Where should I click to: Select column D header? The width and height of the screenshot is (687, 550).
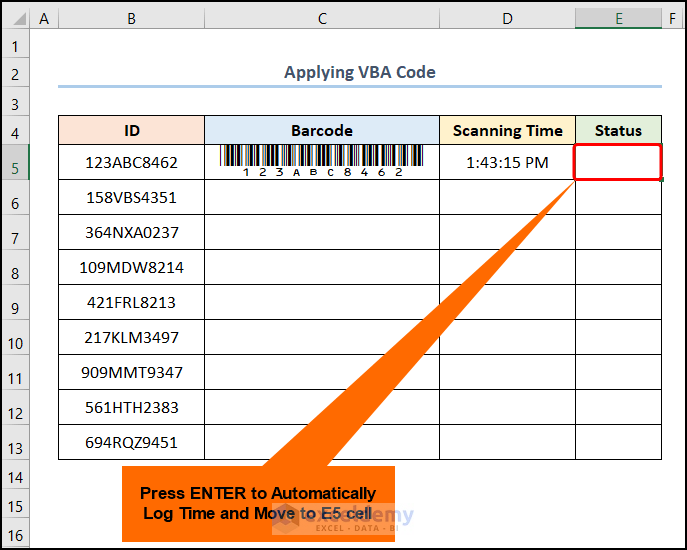click(507, 19)
